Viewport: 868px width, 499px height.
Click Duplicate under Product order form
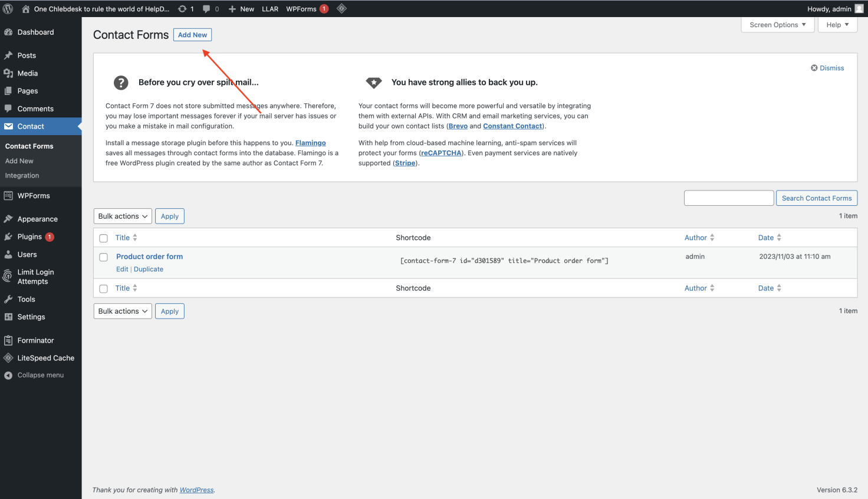149,269
